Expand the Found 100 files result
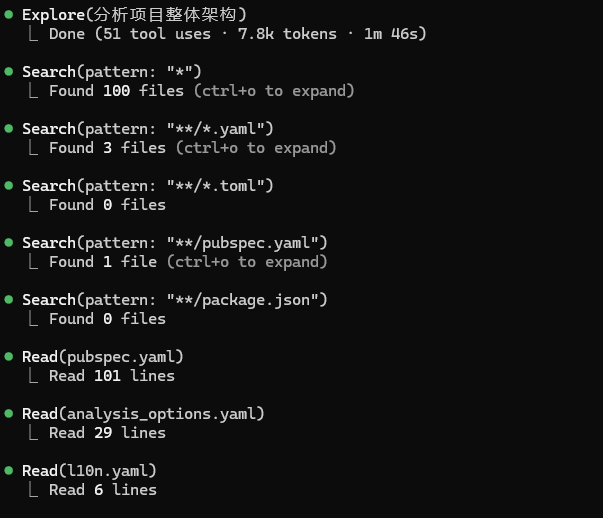 [202, 91]
